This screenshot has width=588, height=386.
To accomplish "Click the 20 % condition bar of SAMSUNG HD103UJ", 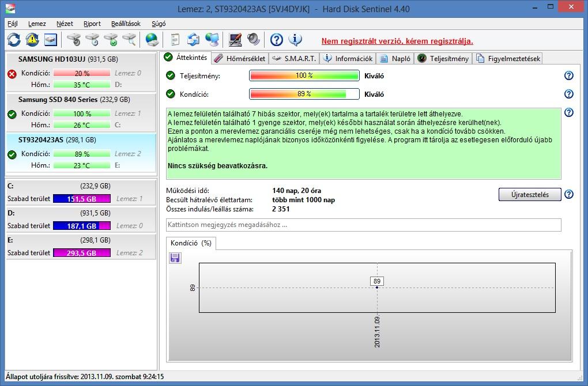I will click(82, 73).
